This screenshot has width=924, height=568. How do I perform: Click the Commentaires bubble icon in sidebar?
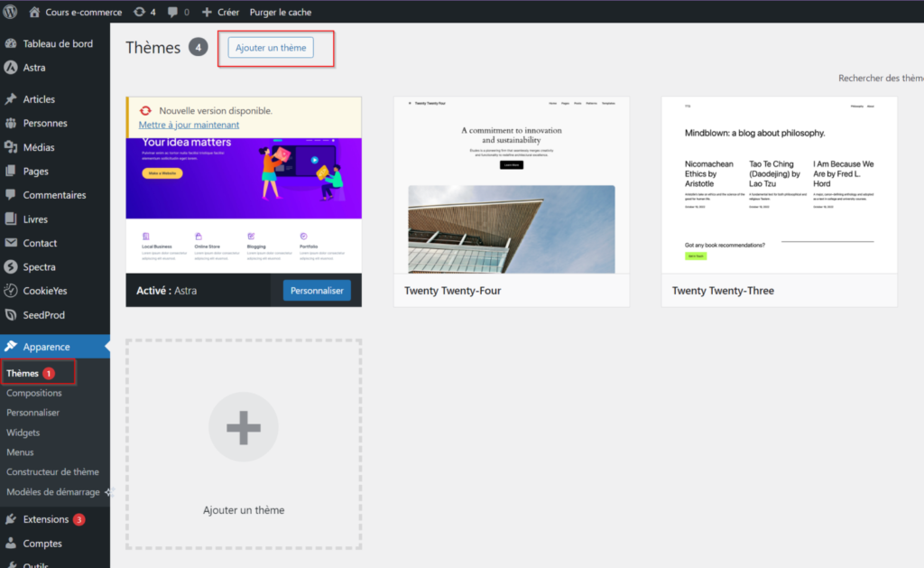point(11,195)
